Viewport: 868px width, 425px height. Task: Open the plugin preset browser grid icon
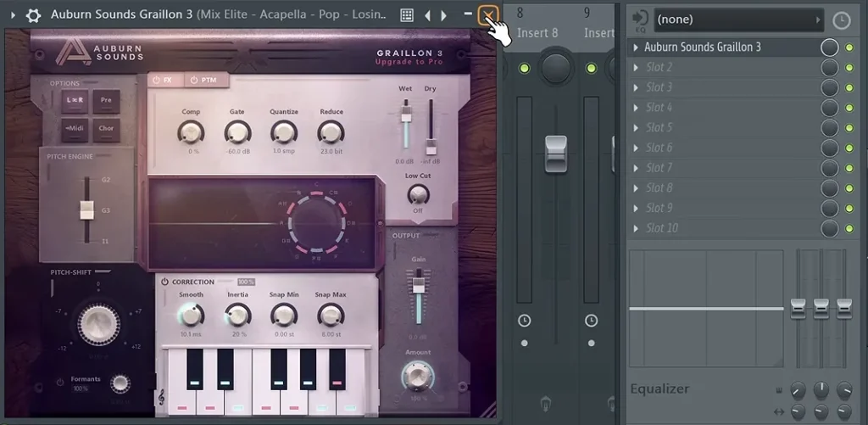tap(407, 15)
